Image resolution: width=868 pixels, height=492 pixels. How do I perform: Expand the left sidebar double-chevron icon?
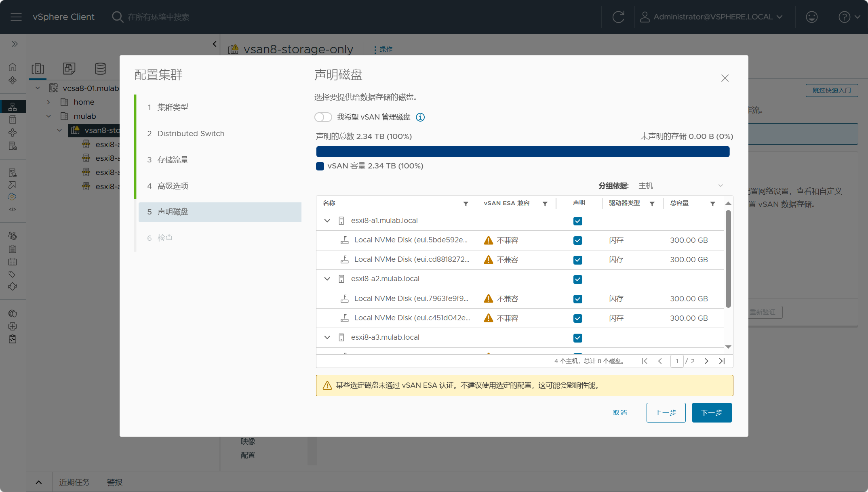pyautogui.click(x=15, y=44)
